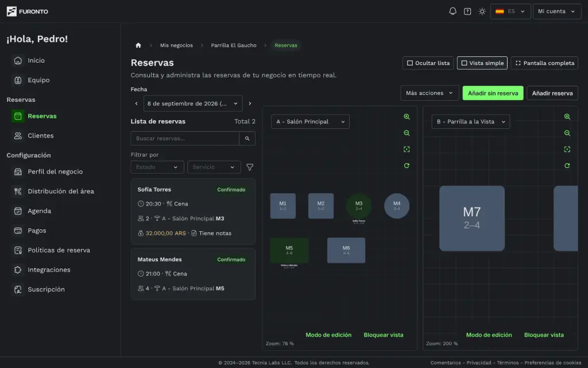Open the date picker dropdown
Viewport: 588px width, 368px height.
tap(193, 103)
